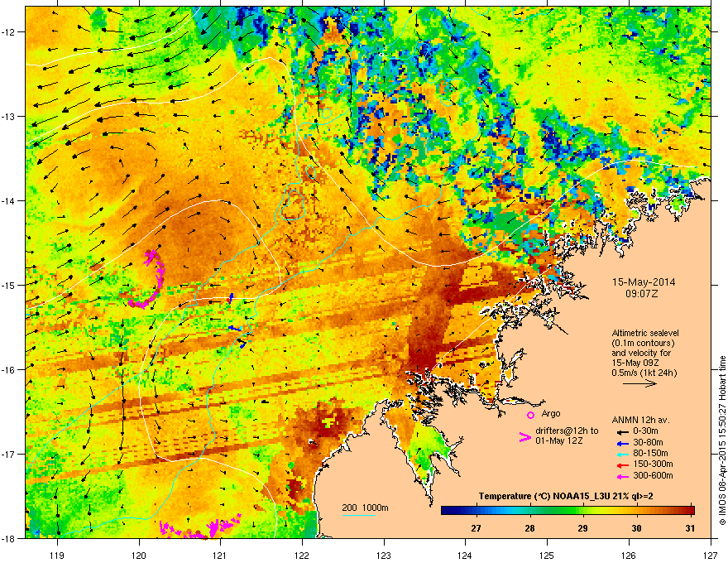Click the '123' longitude axis label
Screen dimensions: 728x563
(x=384, y=555)
